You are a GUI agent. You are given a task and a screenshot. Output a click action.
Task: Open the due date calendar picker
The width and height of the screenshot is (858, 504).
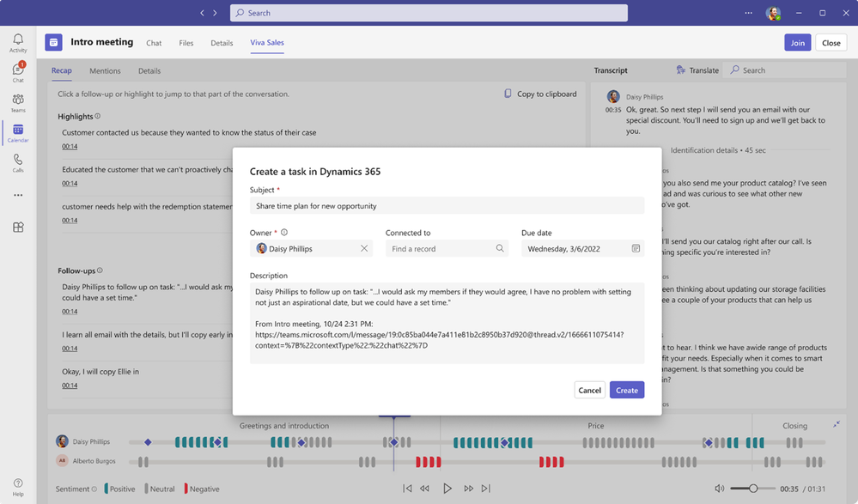[x=636, y=248]
